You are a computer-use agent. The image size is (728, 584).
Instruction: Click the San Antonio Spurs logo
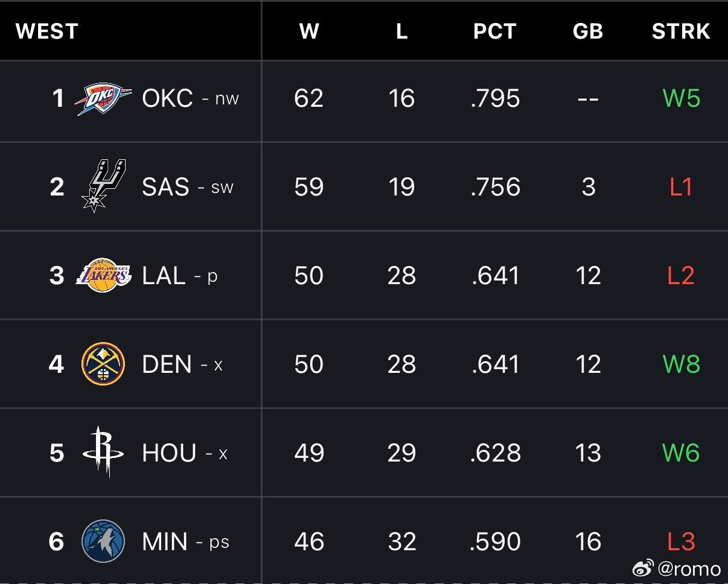103,186
